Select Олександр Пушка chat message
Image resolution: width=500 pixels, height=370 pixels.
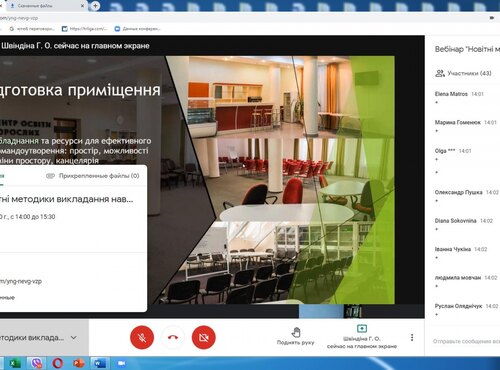coord(467,196)
